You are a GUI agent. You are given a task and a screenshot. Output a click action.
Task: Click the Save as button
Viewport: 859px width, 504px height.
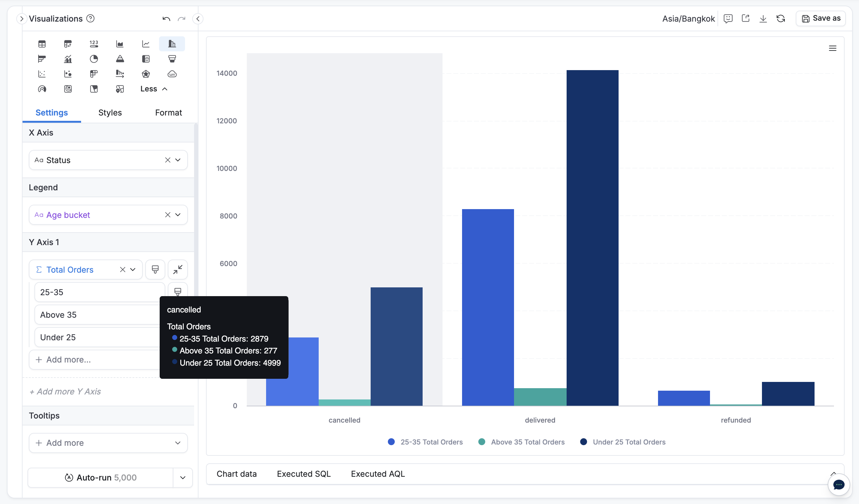point(821,18)
